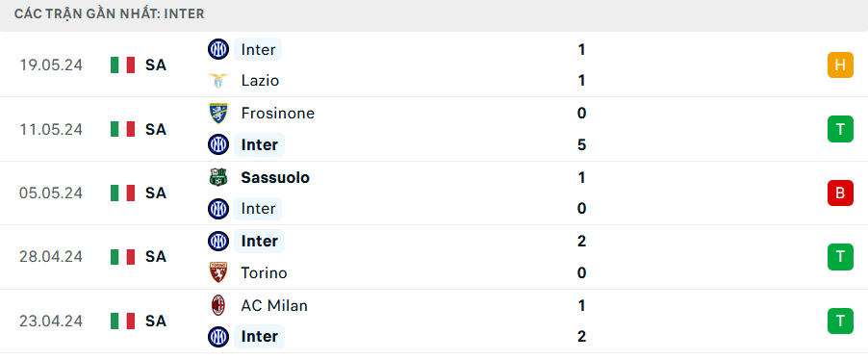The height and width of the screenshot is (360, 868).
Task: Select the Lazio team name
Action: coord(260,81)
